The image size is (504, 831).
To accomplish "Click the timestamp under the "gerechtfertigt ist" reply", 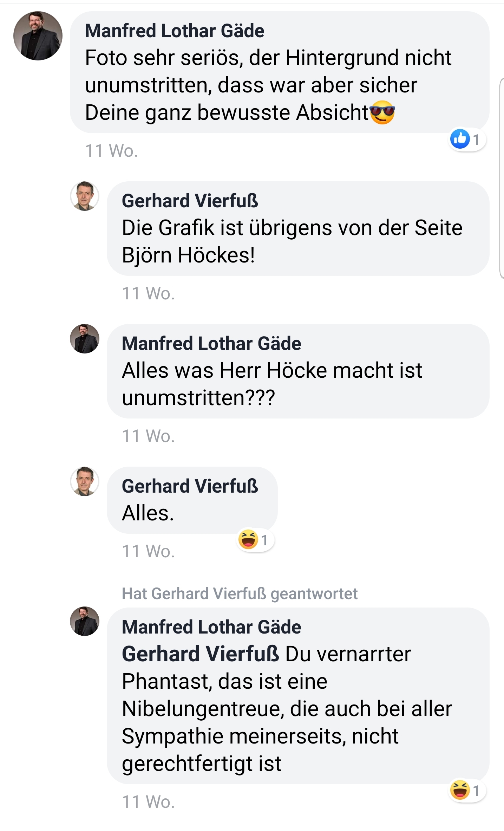I will 148,802.
